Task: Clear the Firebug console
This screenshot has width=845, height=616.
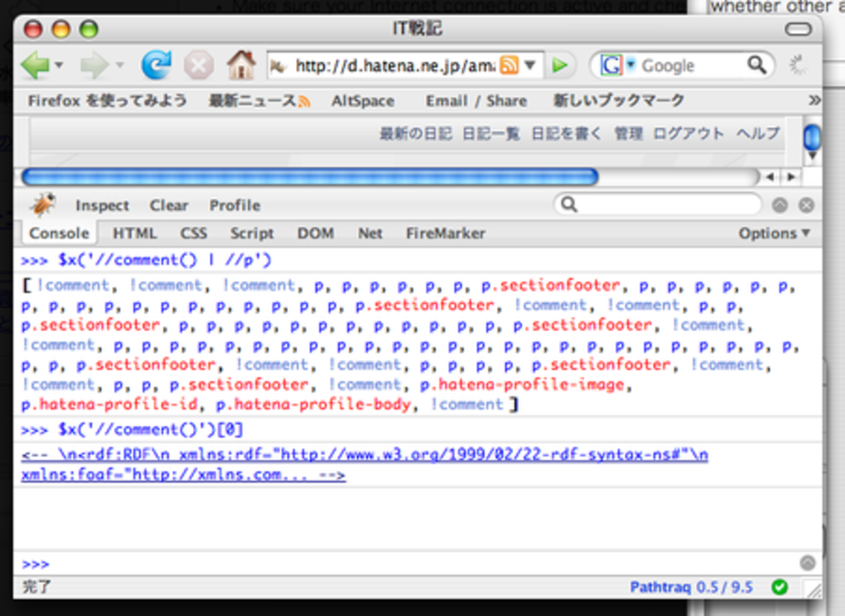Action: pos(169,205)
